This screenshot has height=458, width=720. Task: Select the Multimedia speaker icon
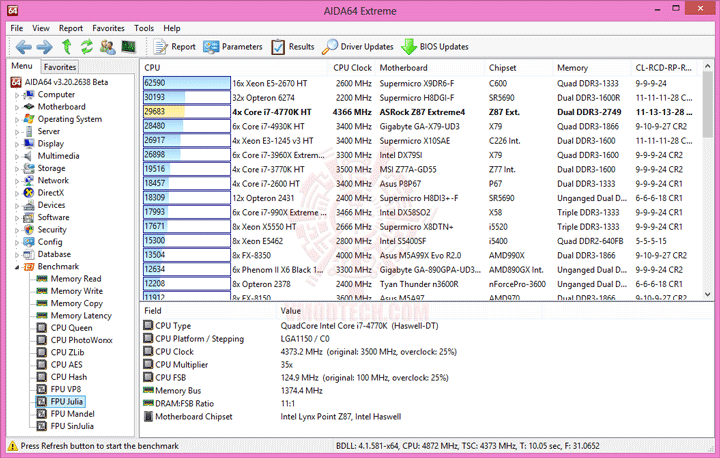[29, 156]
